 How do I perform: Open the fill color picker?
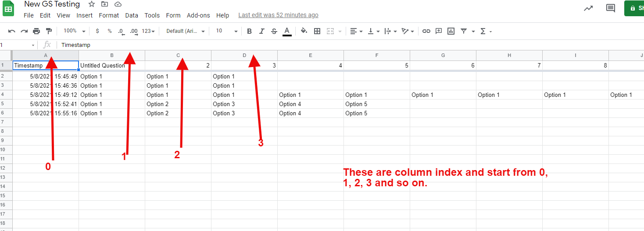coord(304,31)
